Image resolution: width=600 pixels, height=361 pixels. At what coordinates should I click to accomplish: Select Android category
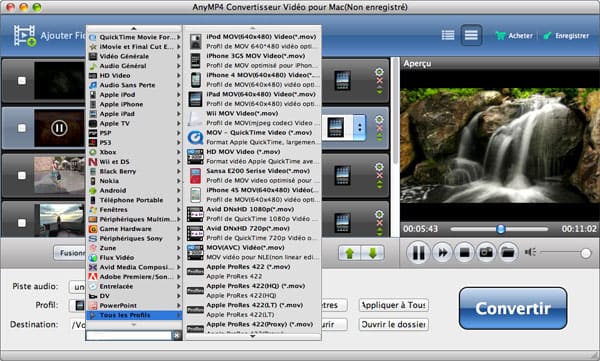(135, 190)
